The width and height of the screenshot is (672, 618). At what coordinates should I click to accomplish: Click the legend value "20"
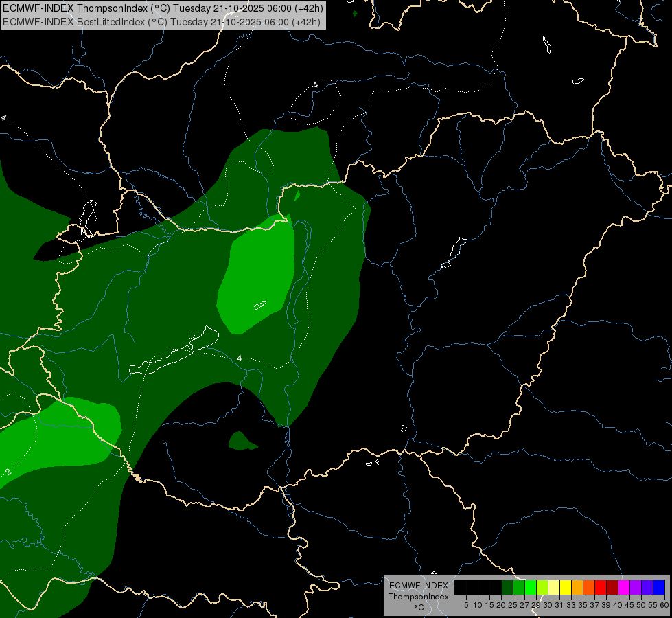click(x=502, y=605)
